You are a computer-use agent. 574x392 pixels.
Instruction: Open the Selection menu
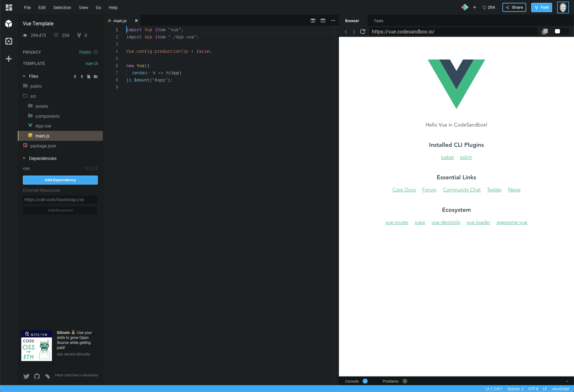62,7
